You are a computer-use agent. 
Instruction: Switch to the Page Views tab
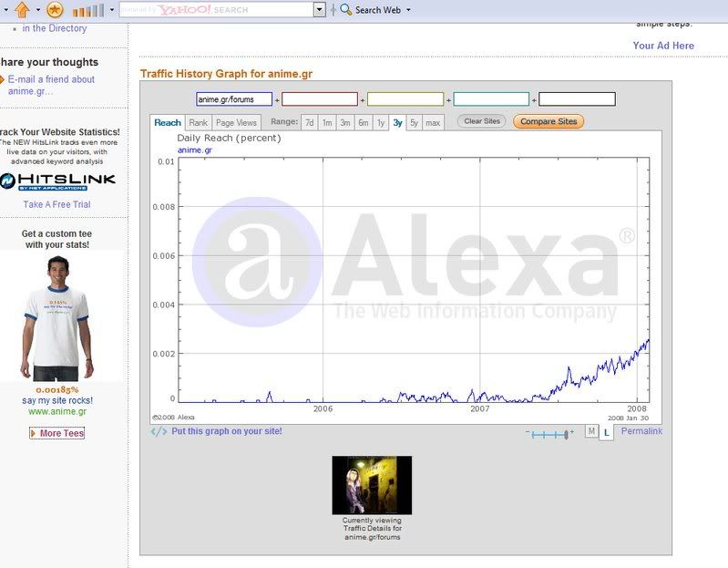pyautogui.click(x=236, y=122)
